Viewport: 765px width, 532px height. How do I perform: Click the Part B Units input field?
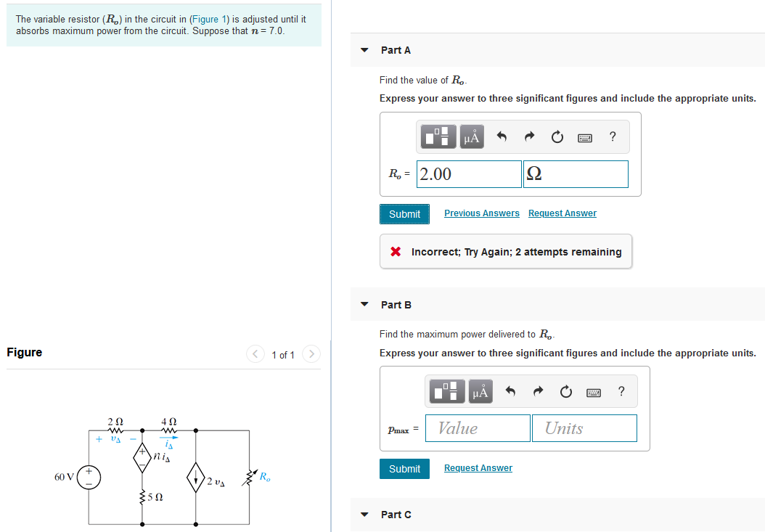click(584, 428)
